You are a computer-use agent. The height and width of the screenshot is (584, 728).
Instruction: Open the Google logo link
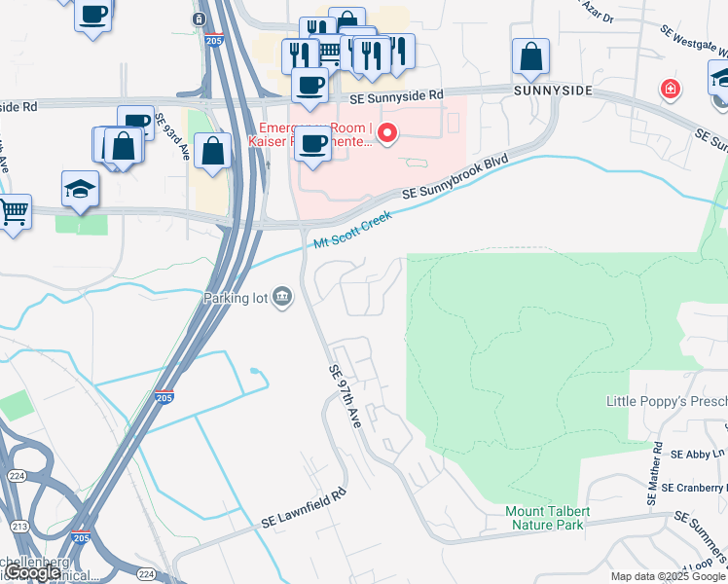coord(33,573)
